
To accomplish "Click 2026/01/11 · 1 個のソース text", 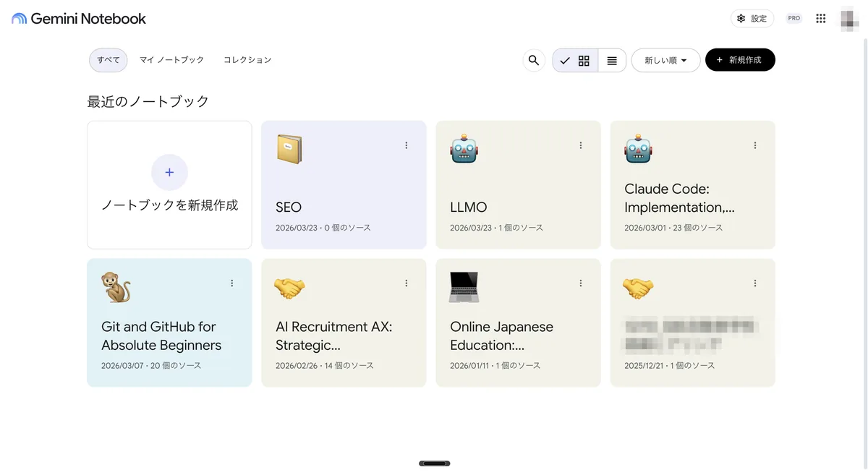I will 495,366.
